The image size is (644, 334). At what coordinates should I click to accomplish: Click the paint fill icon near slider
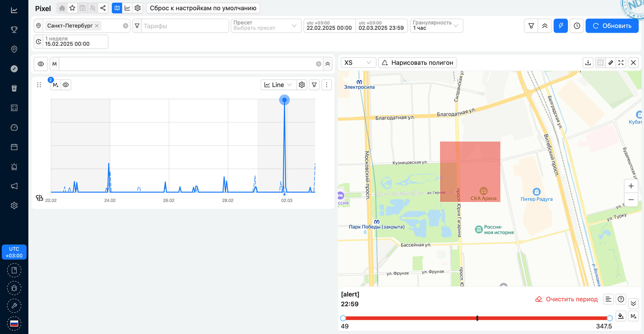coord(621,316)
